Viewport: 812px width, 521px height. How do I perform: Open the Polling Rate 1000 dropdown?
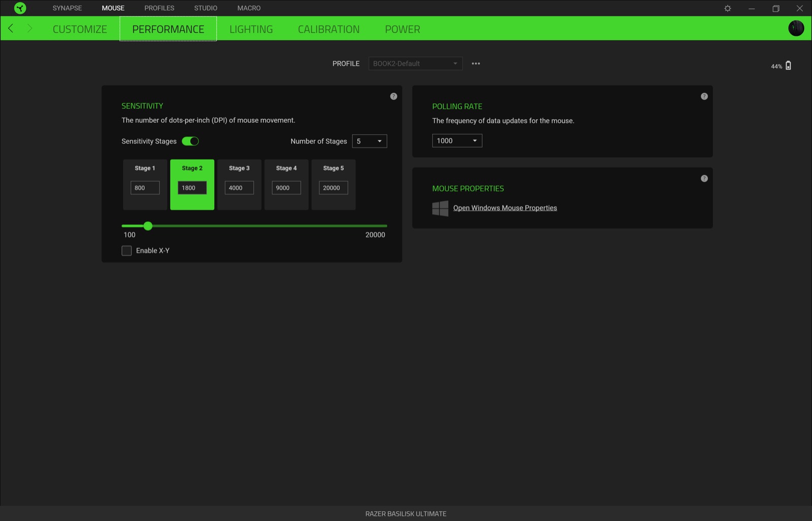point(457,141)
